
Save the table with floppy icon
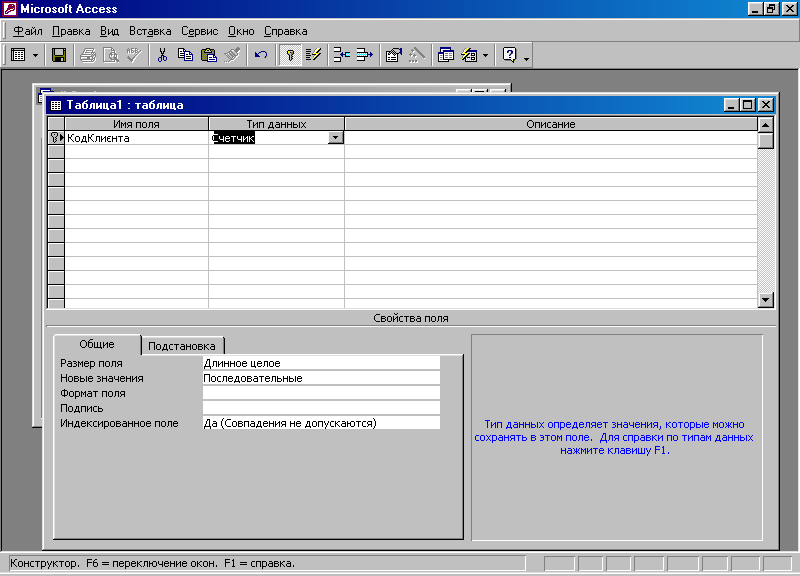pyautogui.click(x=59, y=55)
